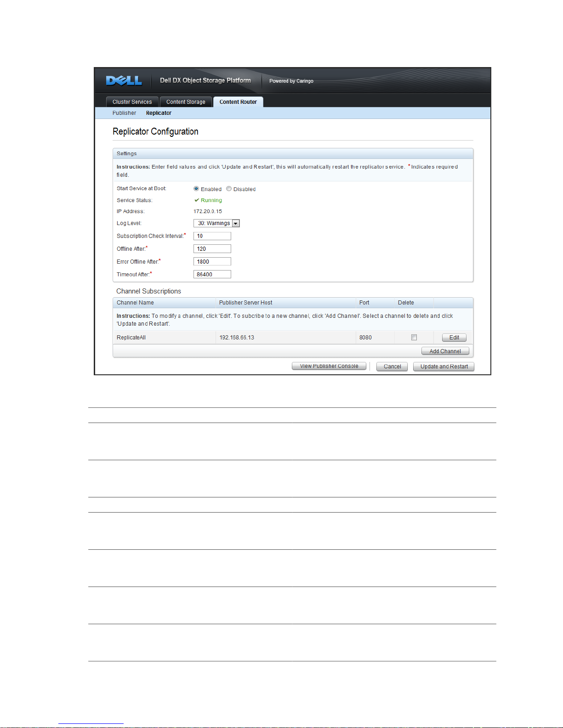Go to the Replicator sub-tab
This screenshot has height=728, width=563.
click(x=159, y=113)
